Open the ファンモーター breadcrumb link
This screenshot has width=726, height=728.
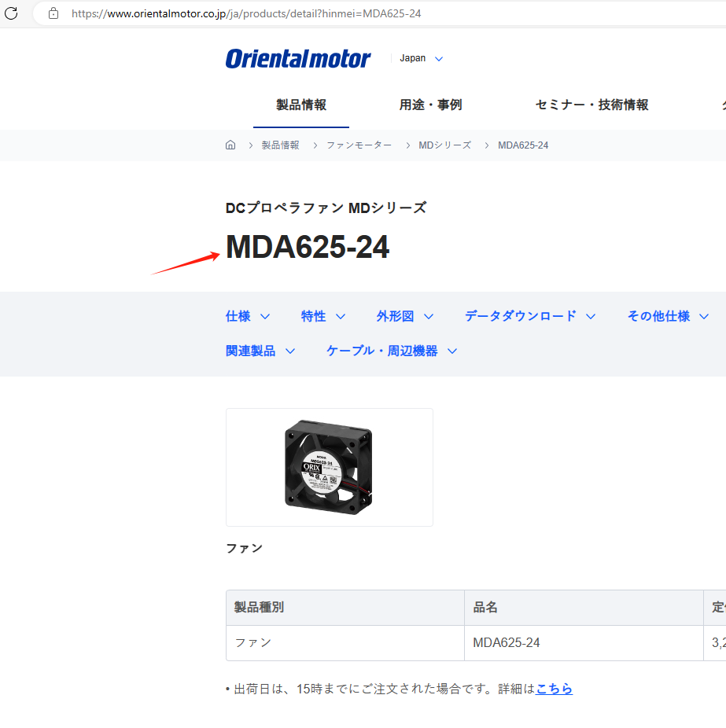tap(359, 145)
